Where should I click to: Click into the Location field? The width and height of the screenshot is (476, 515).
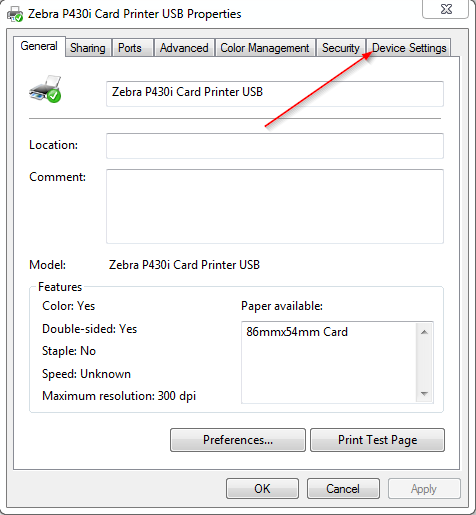coord(275,146)
